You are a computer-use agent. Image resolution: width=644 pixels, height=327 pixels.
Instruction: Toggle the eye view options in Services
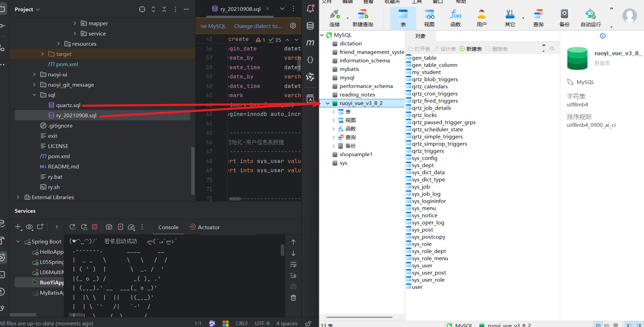[29, 227]
